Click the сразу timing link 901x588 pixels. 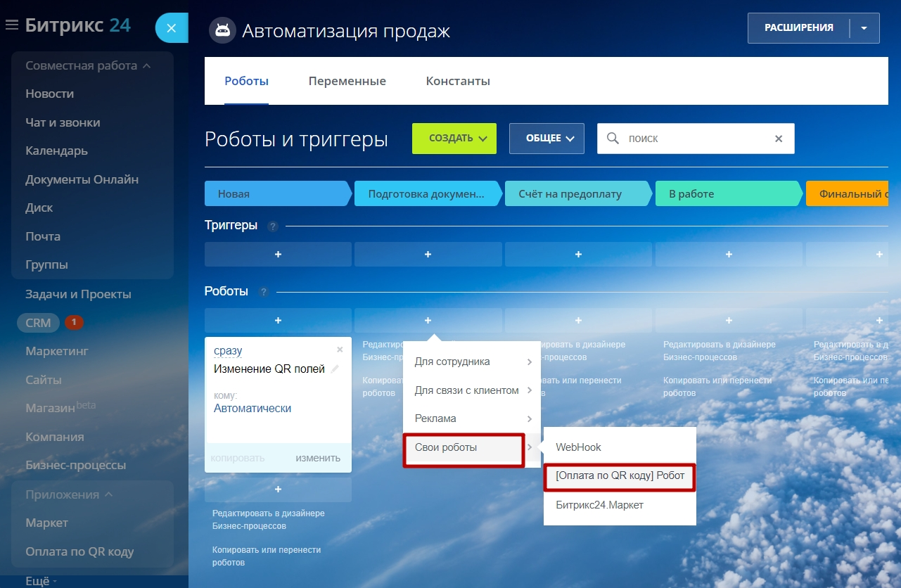click(x=228, y=351)
